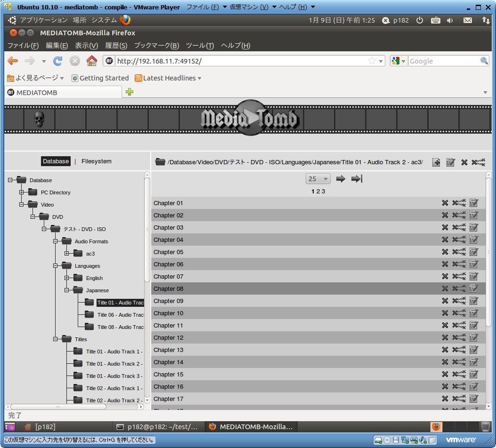
Task: Expand the PC Directory tree node
Action: [21, 192]
